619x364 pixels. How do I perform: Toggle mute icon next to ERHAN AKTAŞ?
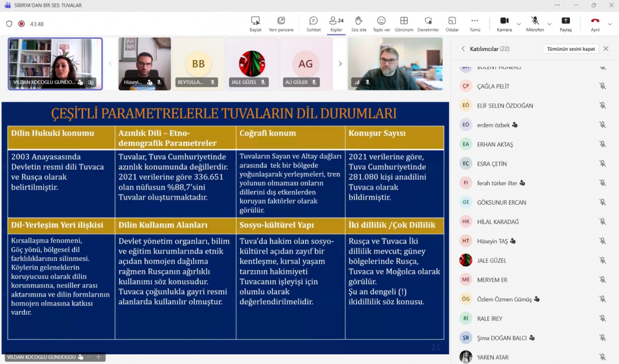pos(602,144)
